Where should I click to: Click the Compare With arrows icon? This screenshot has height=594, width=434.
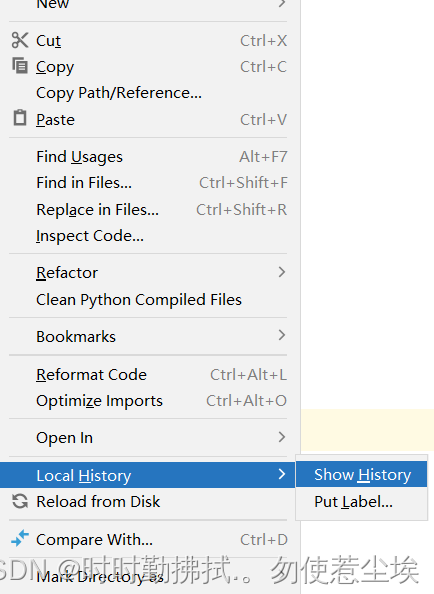[x=20, y=538]
